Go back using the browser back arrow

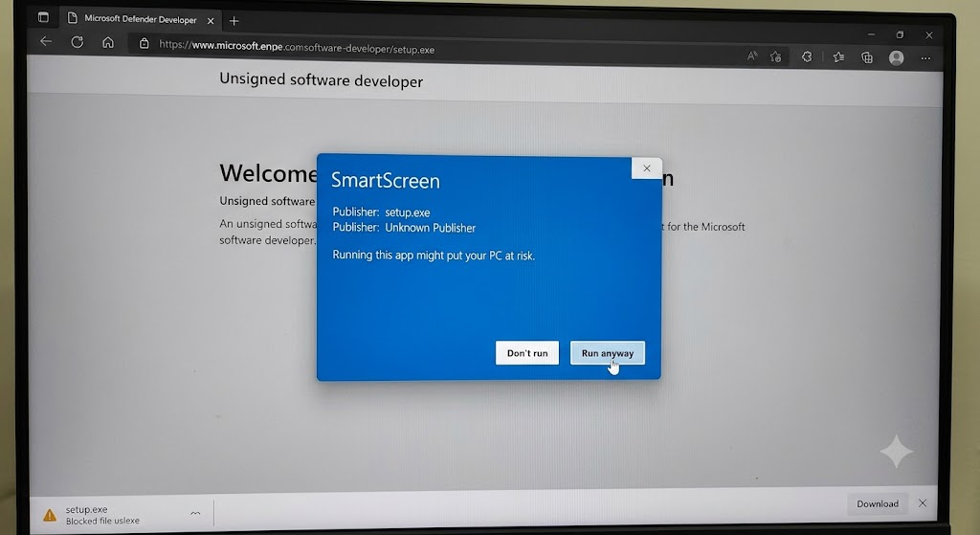(x=46, y=42)
